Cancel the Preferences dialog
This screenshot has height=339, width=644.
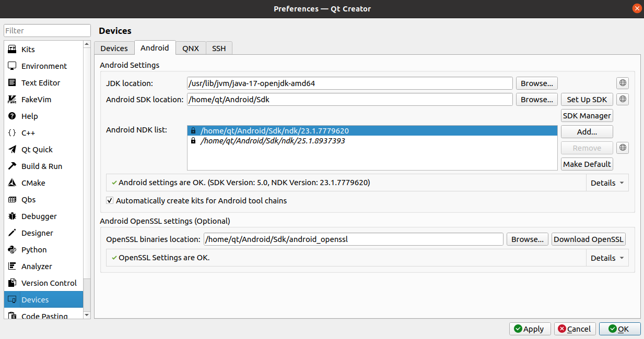click(575, 329)
